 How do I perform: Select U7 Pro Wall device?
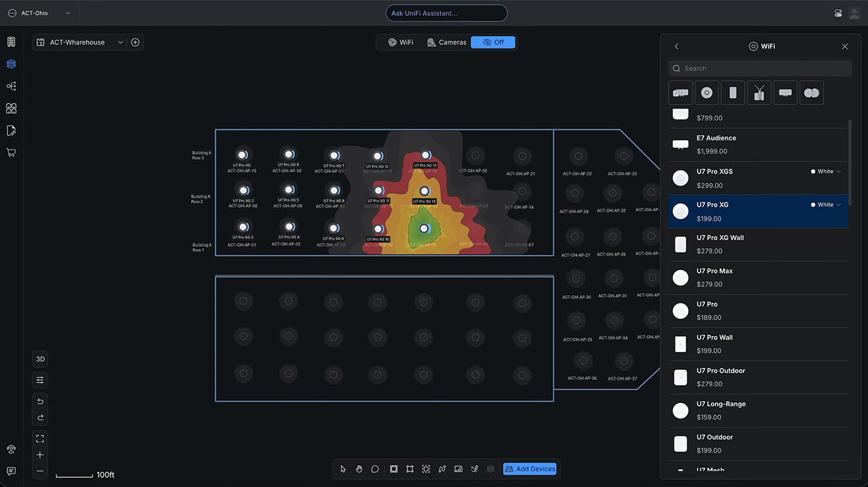pos(758,344)
